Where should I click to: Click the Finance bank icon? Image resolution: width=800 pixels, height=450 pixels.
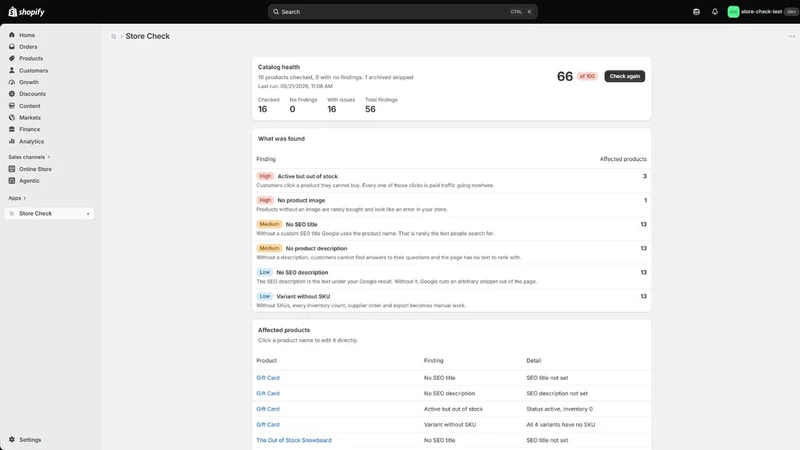coord(12,130)
